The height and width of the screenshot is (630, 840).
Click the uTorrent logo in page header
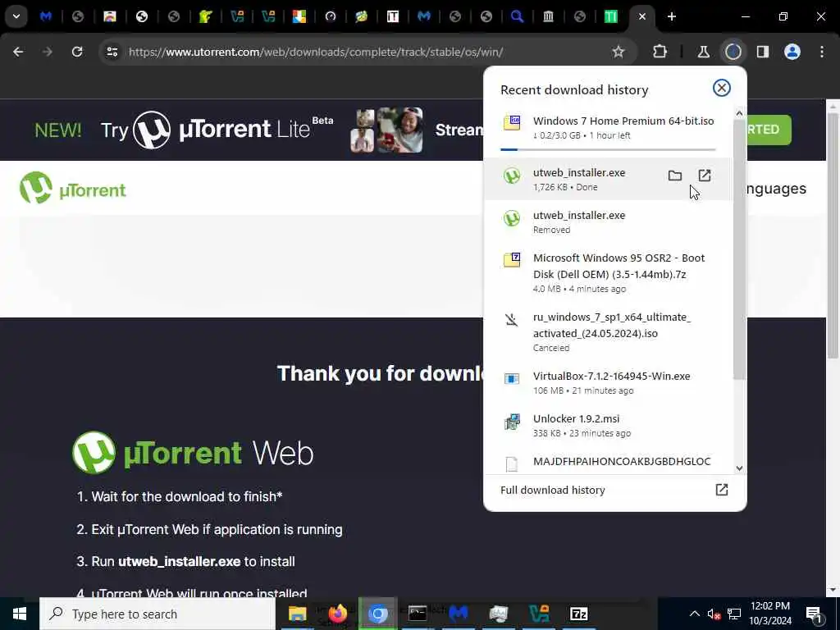pyautogui.click(x=73, y=188)
